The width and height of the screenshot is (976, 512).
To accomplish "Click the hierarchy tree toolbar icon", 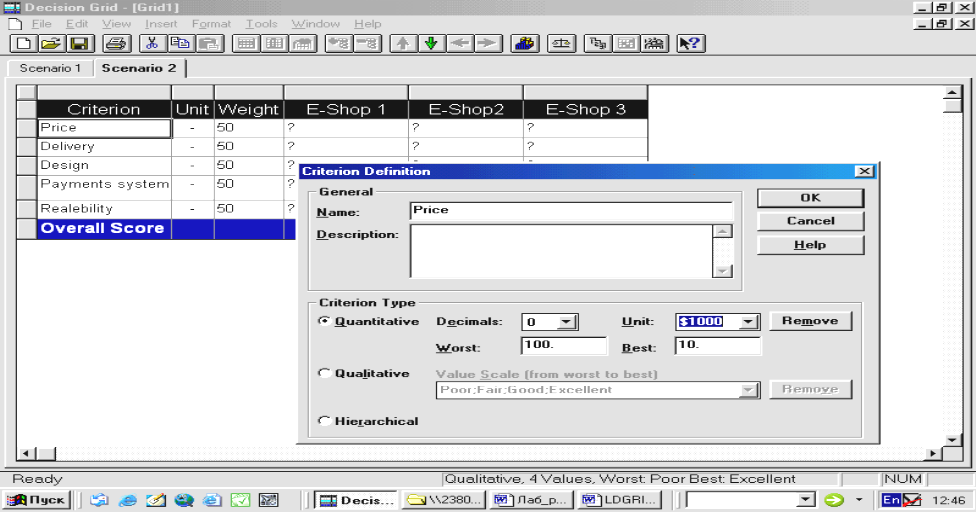I will coord(598,44).
